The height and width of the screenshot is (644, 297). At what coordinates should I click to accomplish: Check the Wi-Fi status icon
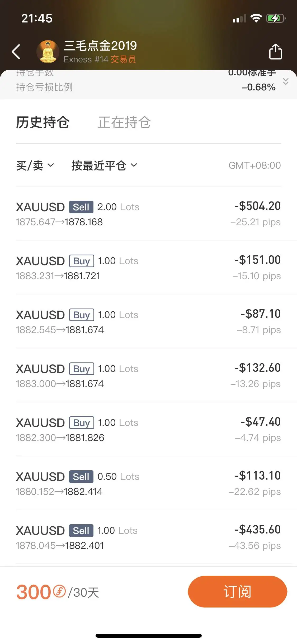click(256, 18)
